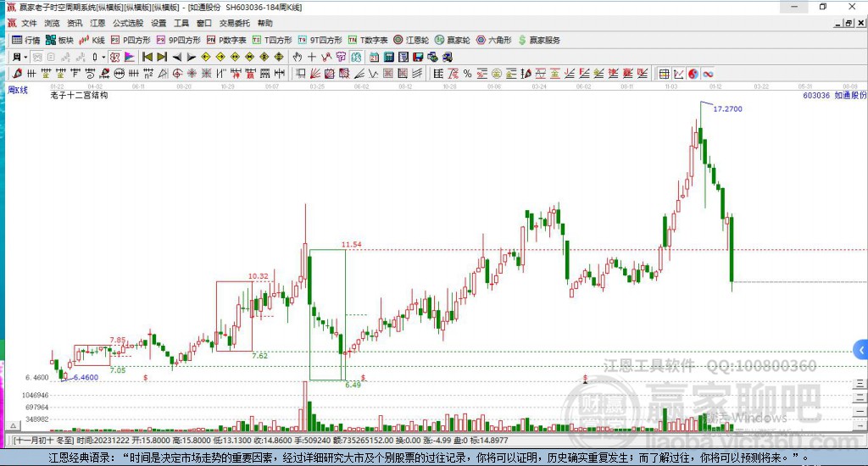Click the 11.54 price label
The height and width of the screenshot is (466, 868).
tap(352, 244)
